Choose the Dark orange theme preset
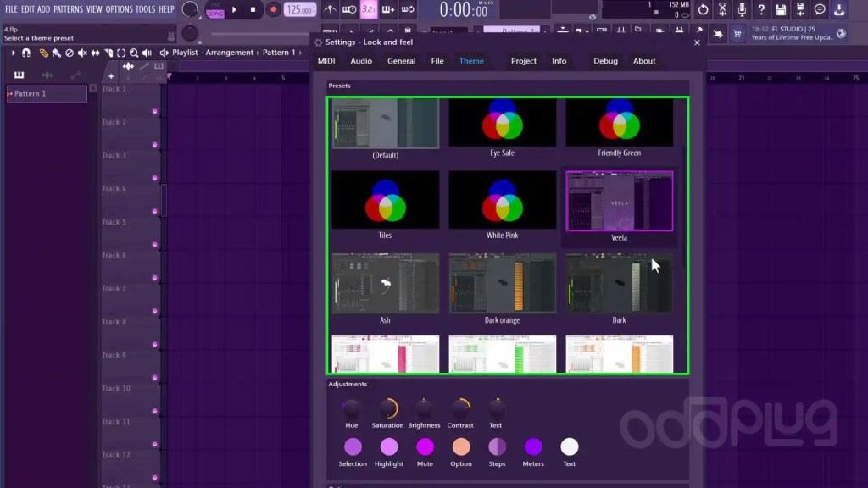This screenshot has height=488, width=868. 502,289
